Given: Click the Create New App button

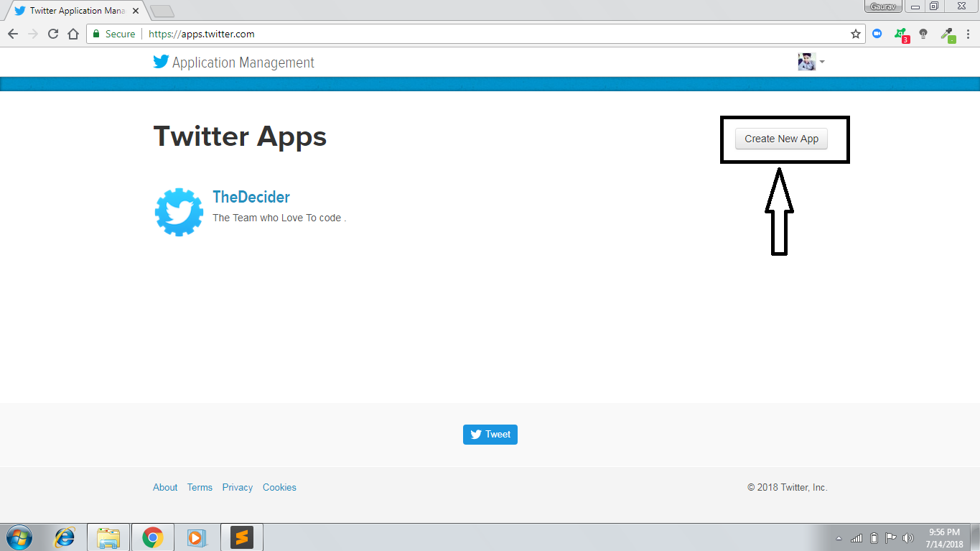Looking at the screenshot, I should point(781,139).
